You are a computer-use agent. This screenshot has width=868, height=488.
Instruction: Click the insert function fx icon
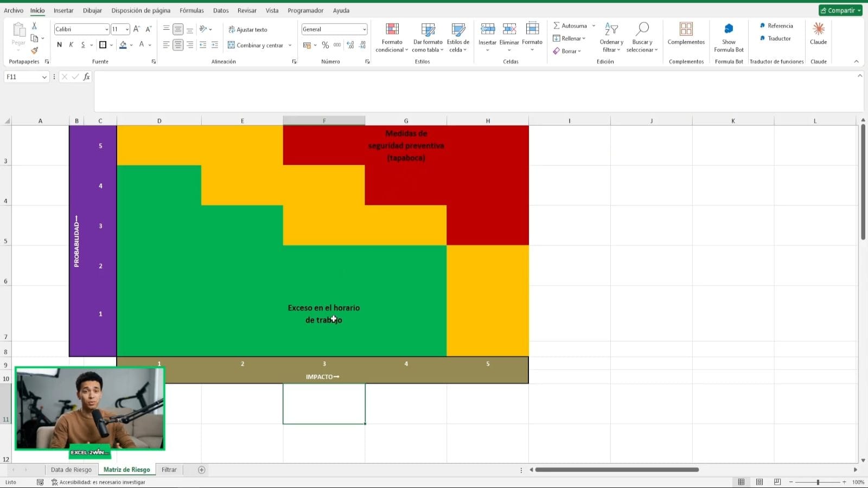(x=86, y=77)
